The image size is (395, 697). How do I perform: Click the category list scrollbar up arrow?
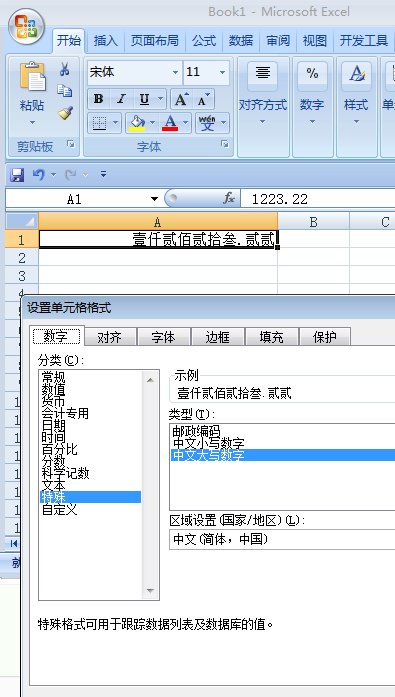[x=150, y=380]
